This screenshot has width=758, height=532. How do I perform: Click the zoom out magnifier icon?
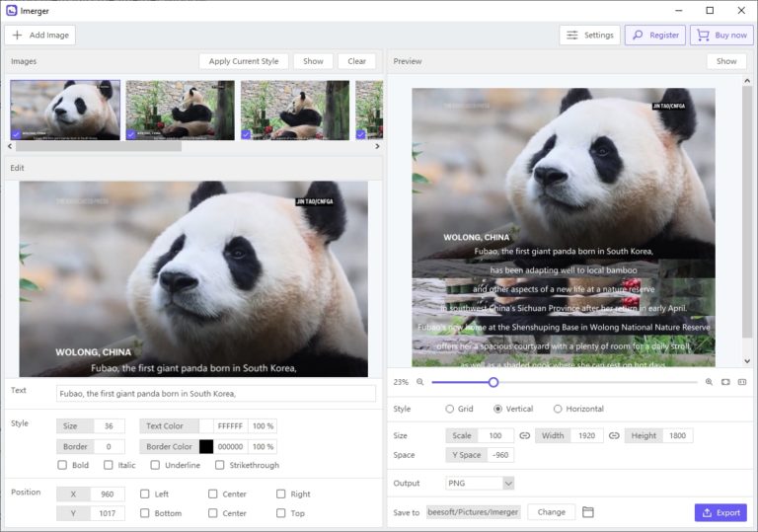click(x=419, y=382)
